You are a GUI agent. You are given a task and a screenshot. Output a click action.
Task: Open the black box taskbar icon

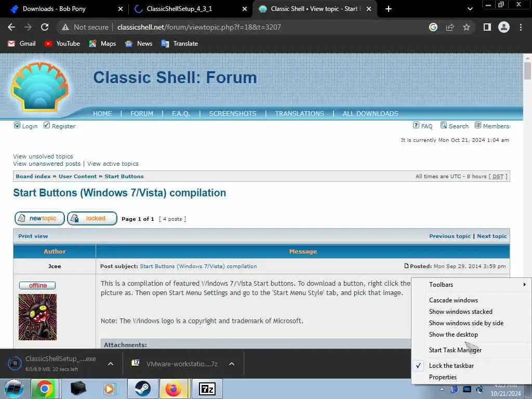pyautogui.click(x=78, y=389)
